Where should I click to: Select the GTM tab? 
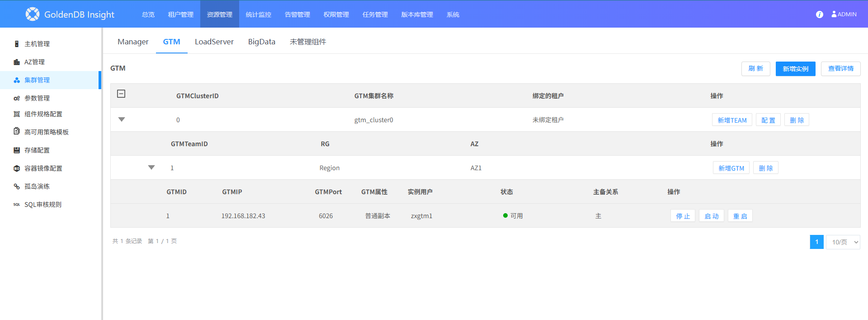pyautogui.click(x=172, y=42)
